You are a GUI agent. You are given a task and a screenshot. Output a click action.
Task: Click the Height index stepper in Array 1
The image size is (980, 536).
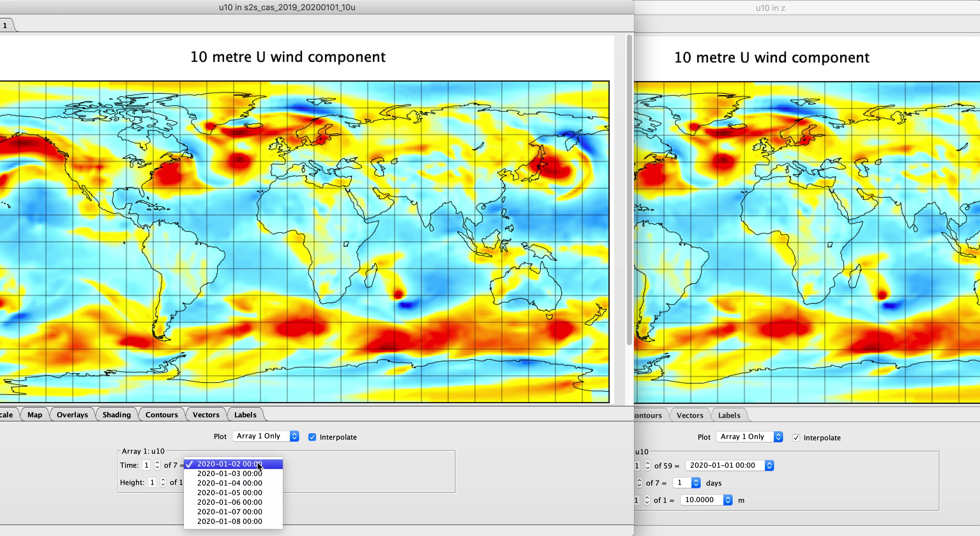pyautogui.click(x=163, y=482)
